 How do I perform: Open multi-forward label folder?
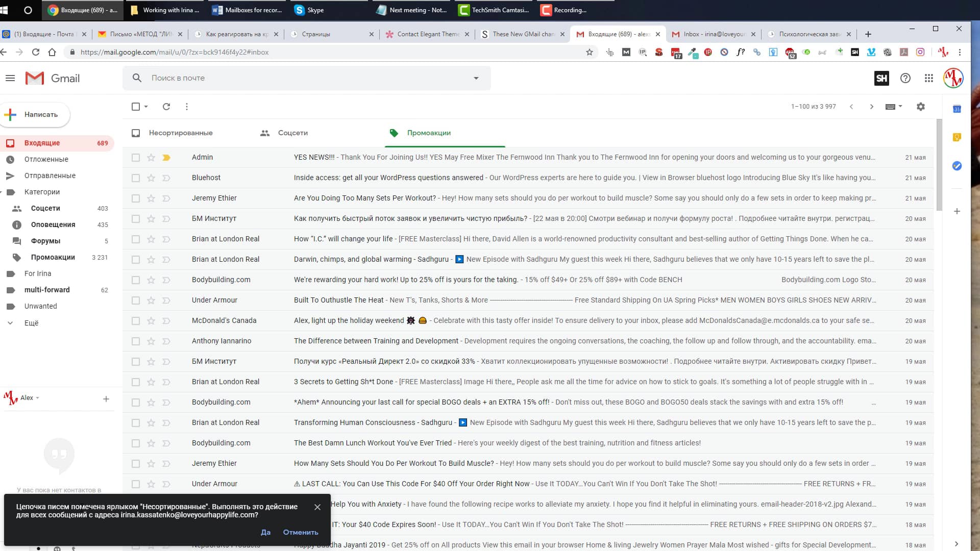tap(47, 289)
